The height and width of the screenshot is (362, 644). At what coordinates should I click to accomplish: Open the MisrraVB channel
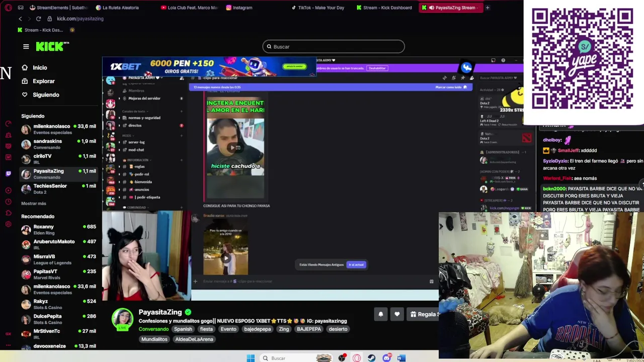(58, 259)
